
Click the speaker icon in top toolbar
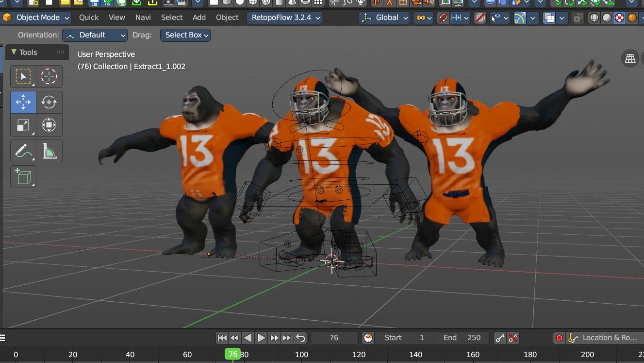click(x=429, y=2)
